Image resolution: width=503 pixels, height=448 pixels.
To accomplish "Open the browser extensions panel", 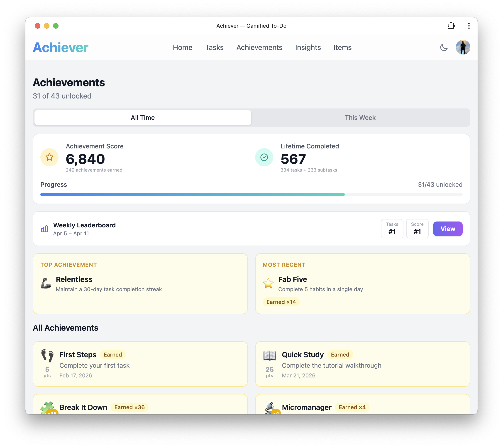I will (x=452, y=26).
